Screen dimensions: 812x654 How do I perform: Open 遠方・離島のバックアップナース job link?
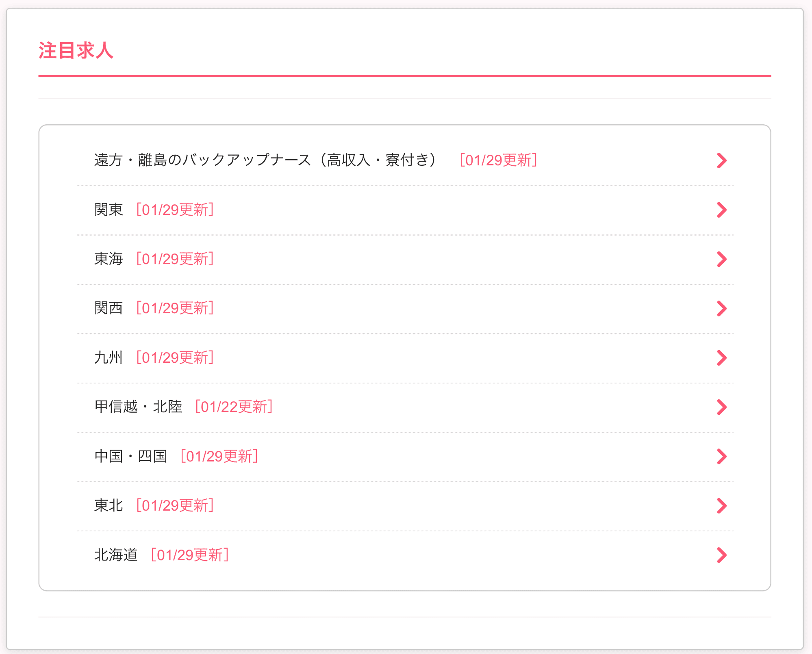(265, 160)
